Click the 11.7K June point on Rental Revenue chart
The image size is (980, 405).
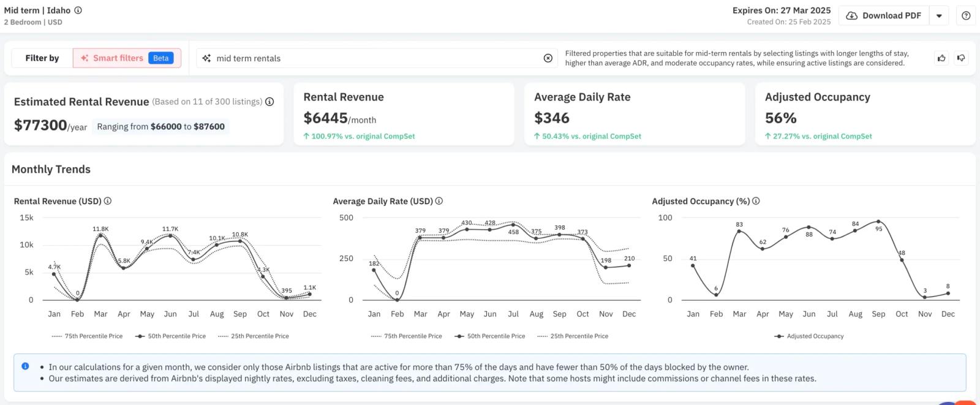click(x=170, y=235)
